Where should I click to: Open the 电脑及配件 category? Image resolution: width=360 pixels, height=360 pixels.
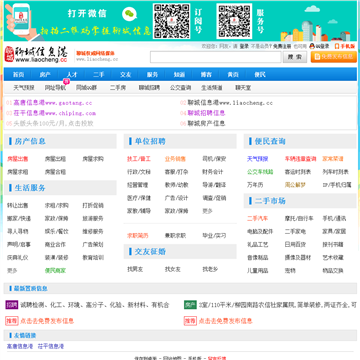[x=260, y=231]
